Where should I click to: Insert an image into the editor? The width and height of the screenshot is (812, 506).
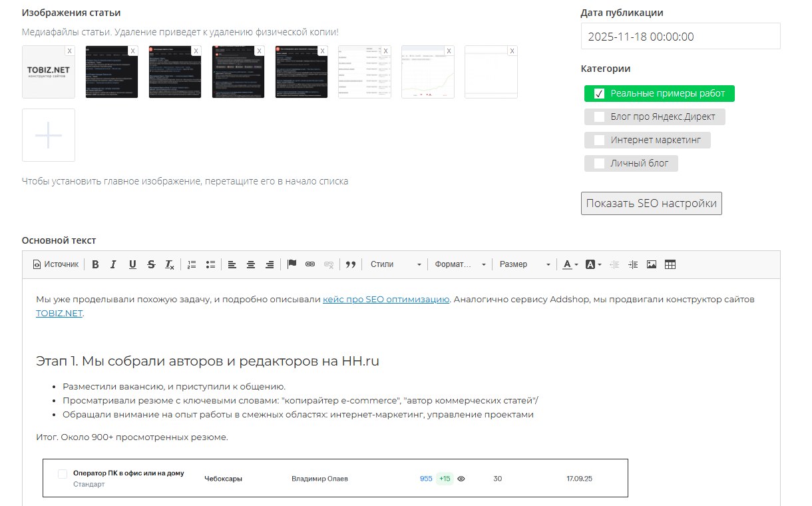pos(652,264)
